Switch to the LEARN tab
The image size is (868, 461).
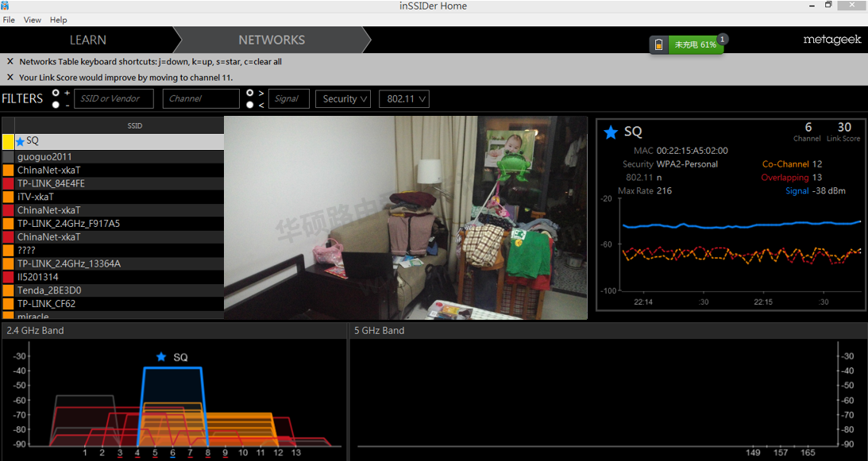click(x=87, y=40)
